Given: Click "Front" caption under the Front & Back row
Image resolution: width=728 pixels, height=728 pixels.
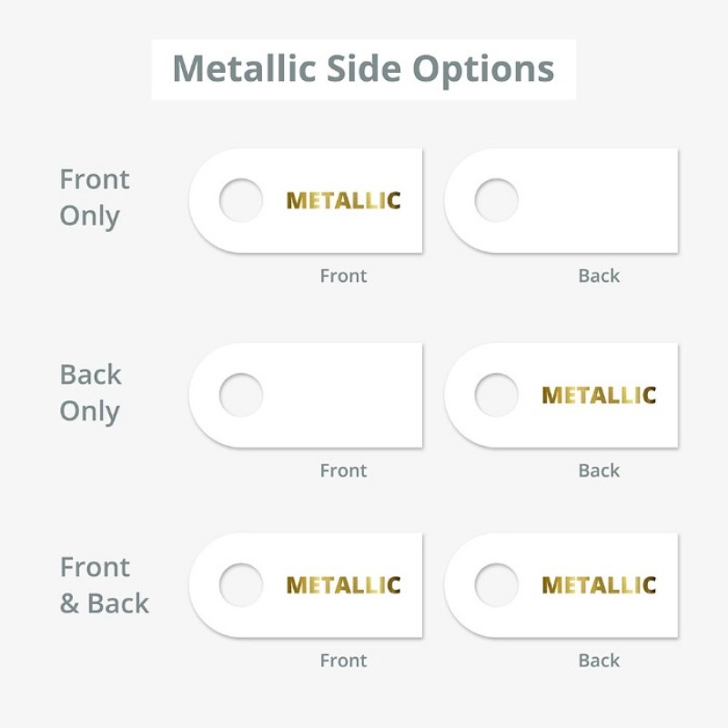Looking at the screenshot, I should (x=343, y=661).
